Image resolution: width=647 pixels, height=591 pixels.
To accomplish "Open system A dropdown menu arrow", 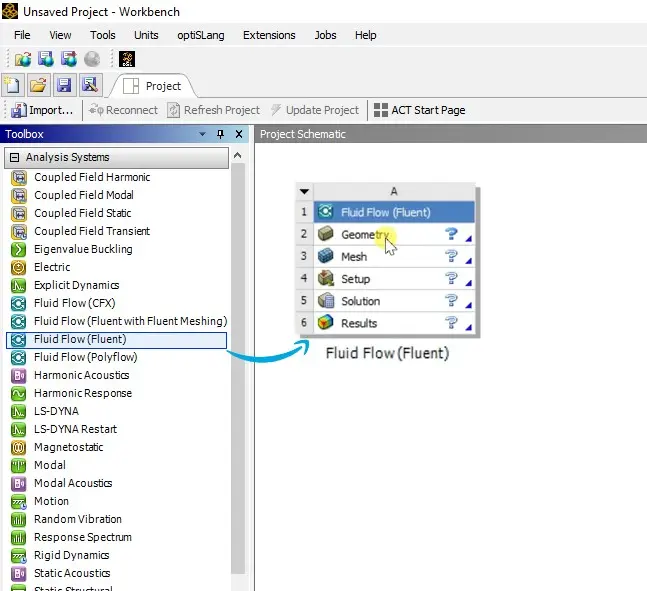I will (x=305, y=191).
